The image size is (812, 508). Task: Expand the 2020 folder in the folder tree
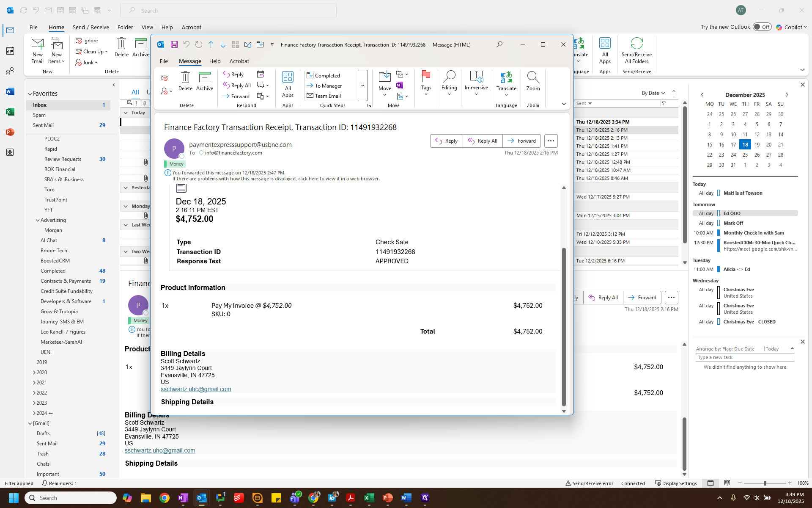(34, 373)
